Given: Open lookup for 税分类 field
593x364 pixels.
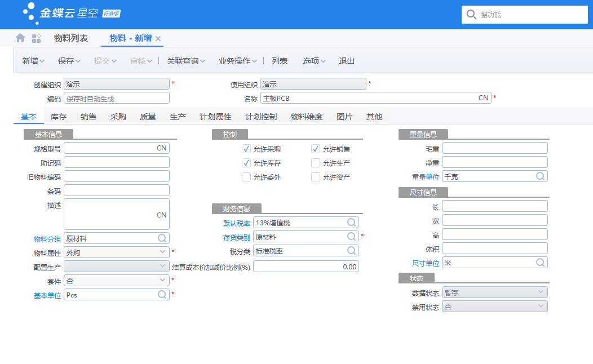Looking at the screenshot, I should click(351, 251).
